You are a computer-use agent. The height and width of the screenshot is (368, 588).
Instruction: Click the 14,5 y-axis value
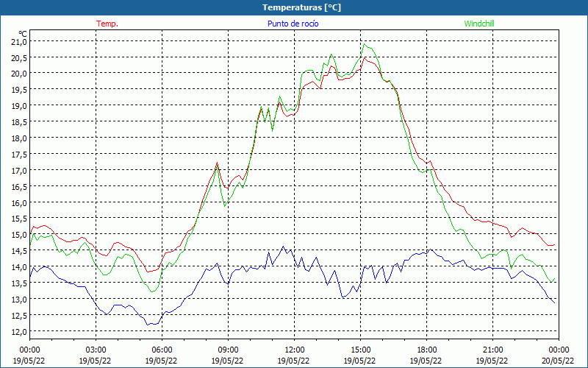pyautogui.click(x=19, y=251)
